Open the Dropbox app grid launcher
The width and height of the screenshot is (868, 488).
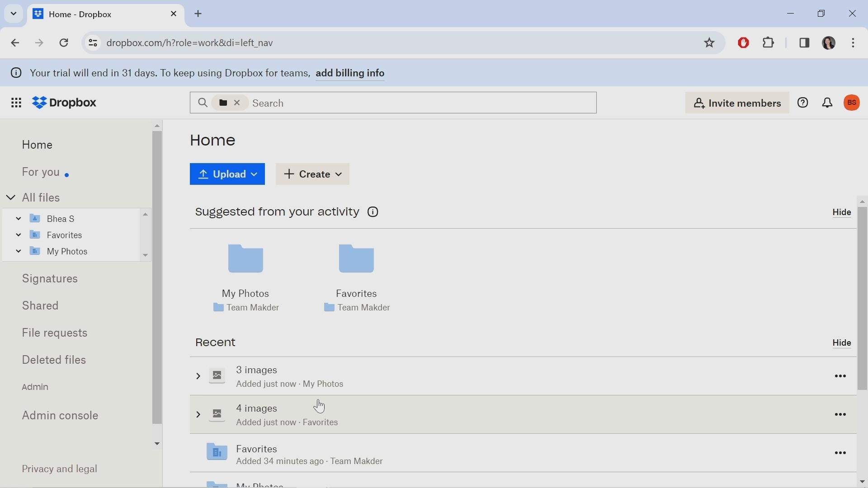(16, 103)
